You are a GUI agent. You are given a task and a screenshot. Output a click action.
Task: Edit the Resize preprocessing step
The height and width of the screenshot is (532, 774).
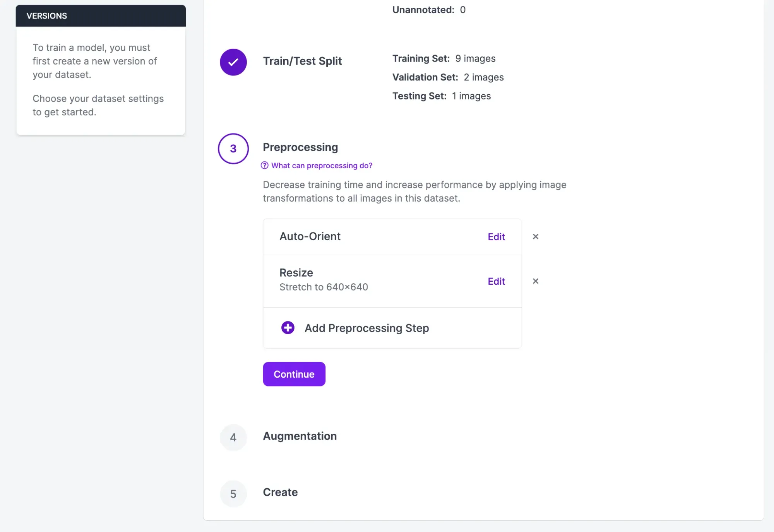pyautogui.click(x=496, y=281)
